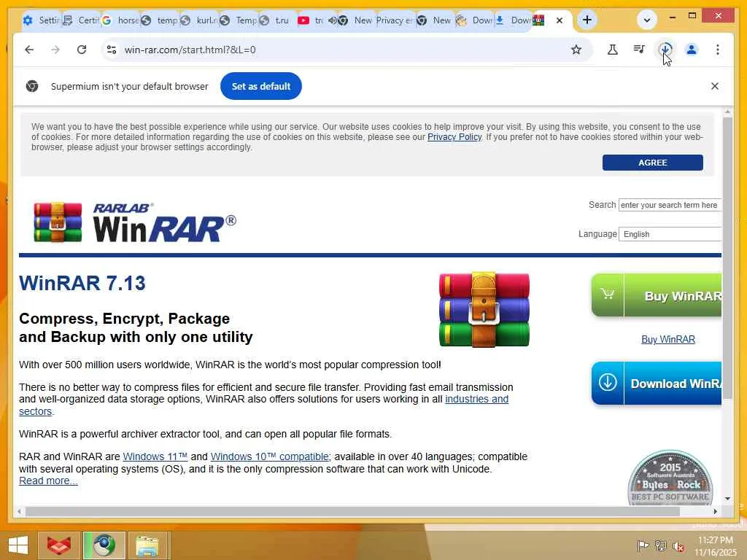Open the Windows 11 link
Image resolution: width=747 pixels, height=560 pixels.
click(x=155, y=456)
